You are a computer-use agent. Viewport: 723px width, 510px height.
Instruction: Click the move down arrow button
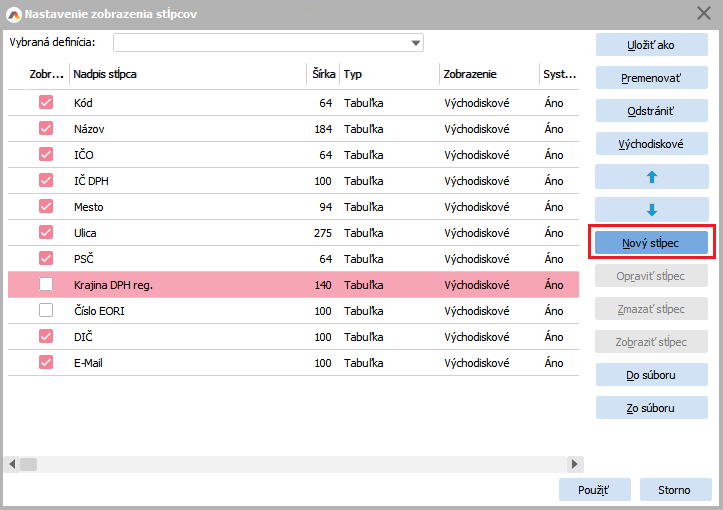coord(651,210)
